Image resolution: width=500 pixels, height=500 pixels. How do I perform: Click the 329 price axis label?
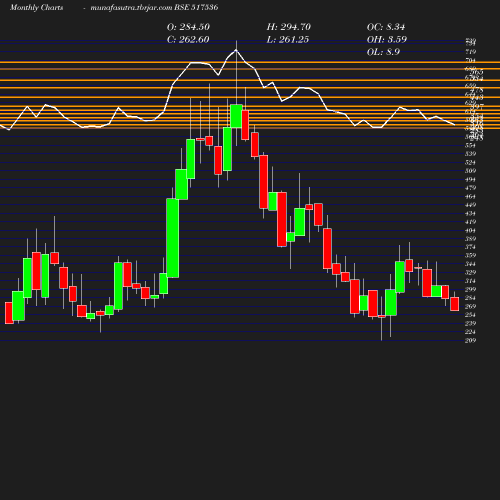(x=470, y=272)
